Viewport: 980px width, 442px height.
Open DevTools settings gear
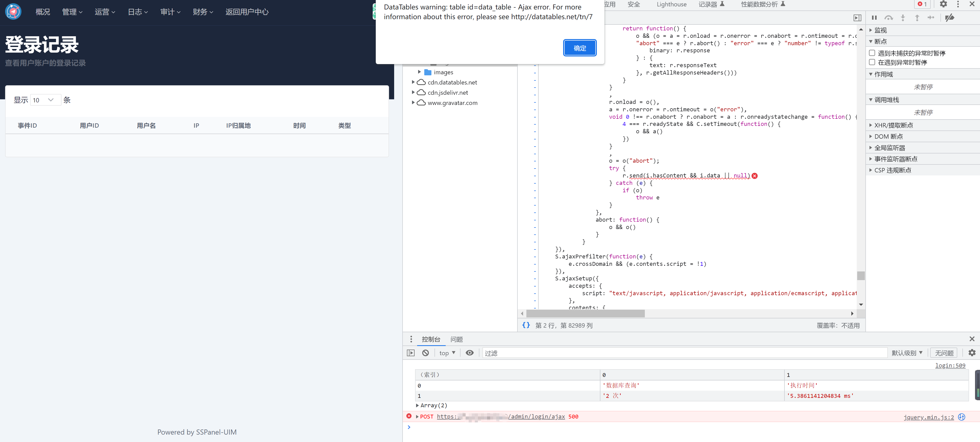pyautogui.click(x=943, y=4)
